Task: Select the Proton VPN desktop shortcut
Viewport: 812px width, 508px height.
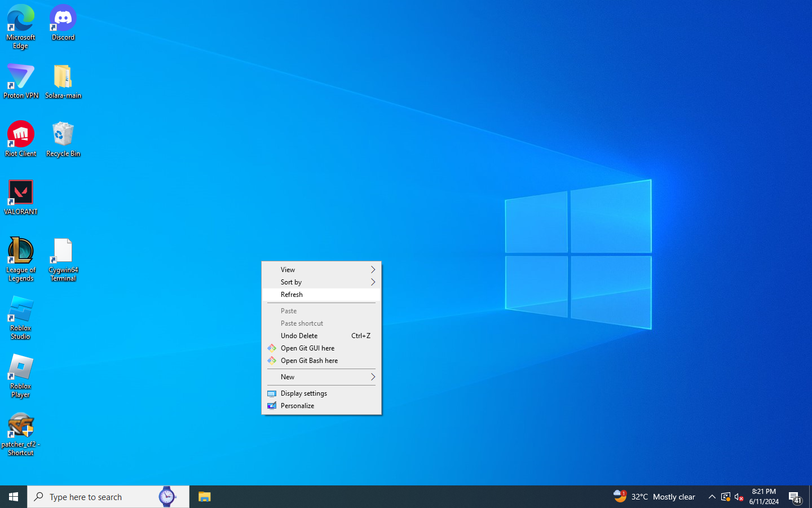Action: [21, 81]
